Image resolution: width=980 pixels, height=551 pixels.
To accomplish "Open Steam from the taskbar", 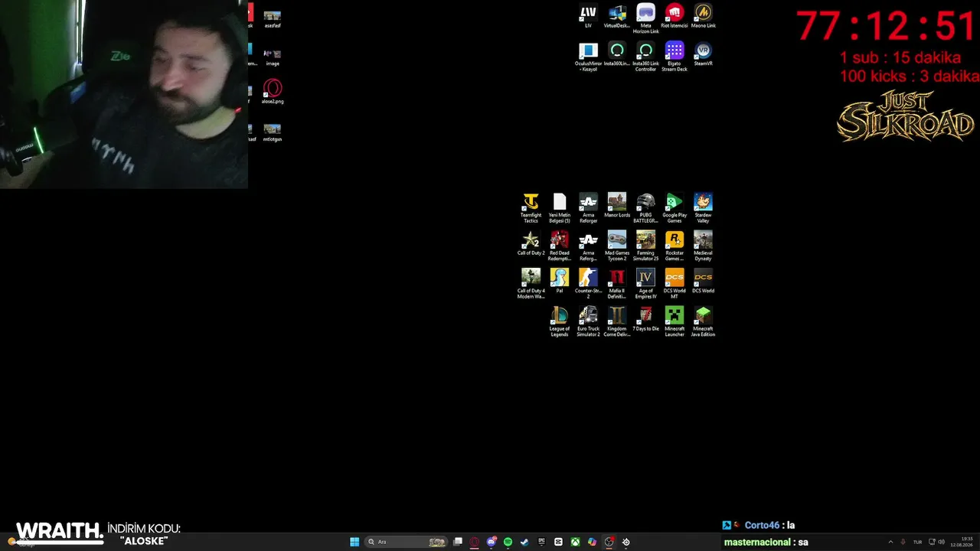I will click(x=524, y=542).
